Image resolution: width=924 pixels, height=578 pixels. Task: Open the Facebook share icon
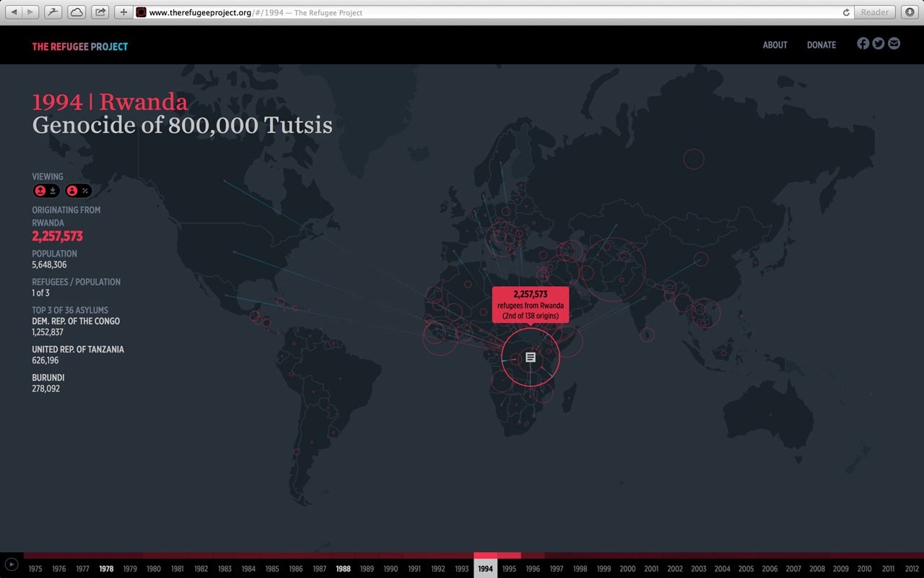[x=863, y=43]
